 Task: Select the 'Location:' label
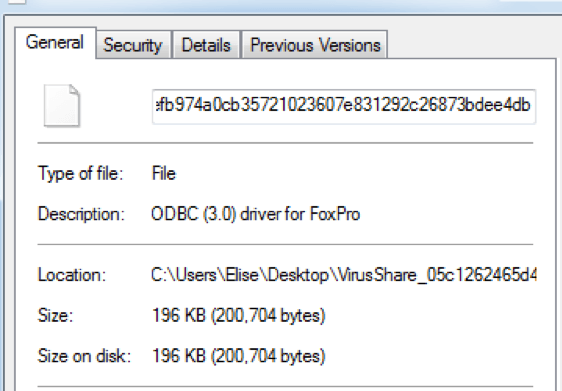pos(72,275)
